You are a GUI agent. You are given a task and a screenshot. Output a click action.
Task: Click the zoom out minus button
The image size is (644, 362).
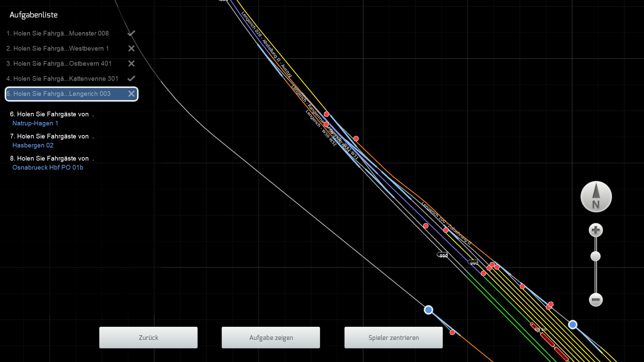[x=596, y=300]
